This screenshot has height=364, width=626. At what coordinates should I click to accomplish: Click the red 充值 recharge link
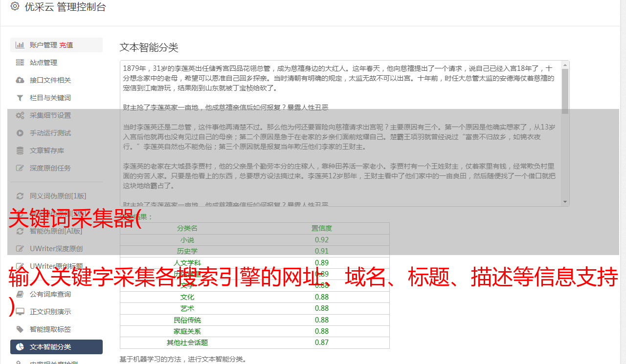pos(66,45)
